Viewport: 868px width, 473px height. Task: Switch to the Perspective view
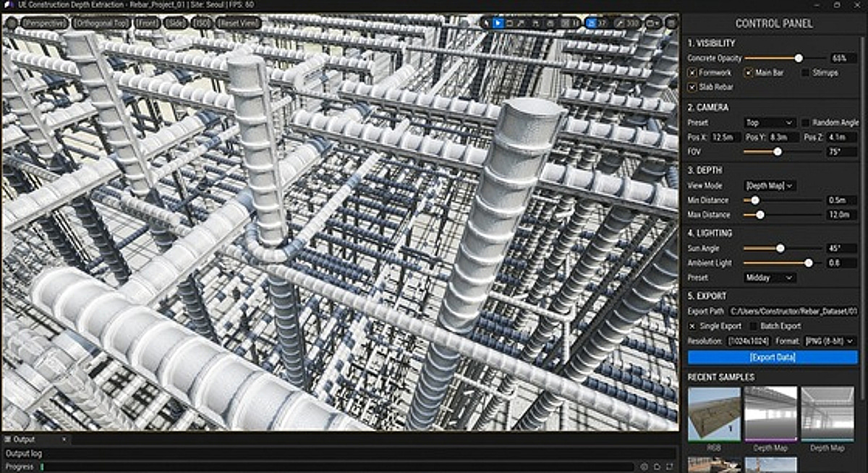(44, 23)
